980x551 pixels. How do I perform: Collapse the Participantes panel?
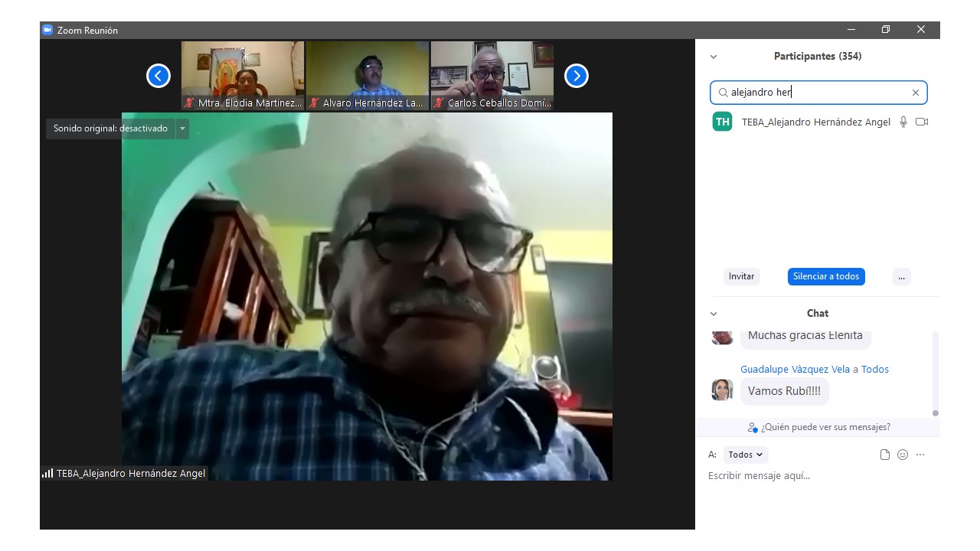[714, 57]
